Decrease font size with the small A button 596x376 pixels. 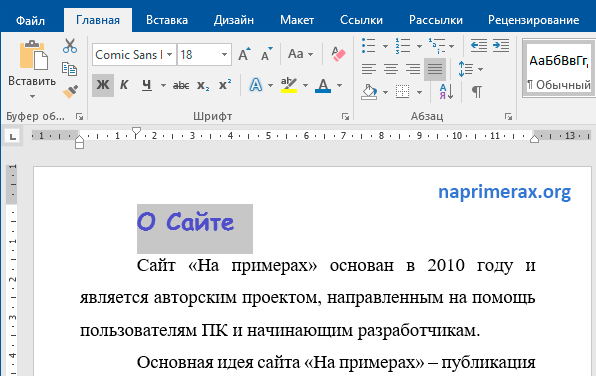pyautogui.click(x=266, y=54)
